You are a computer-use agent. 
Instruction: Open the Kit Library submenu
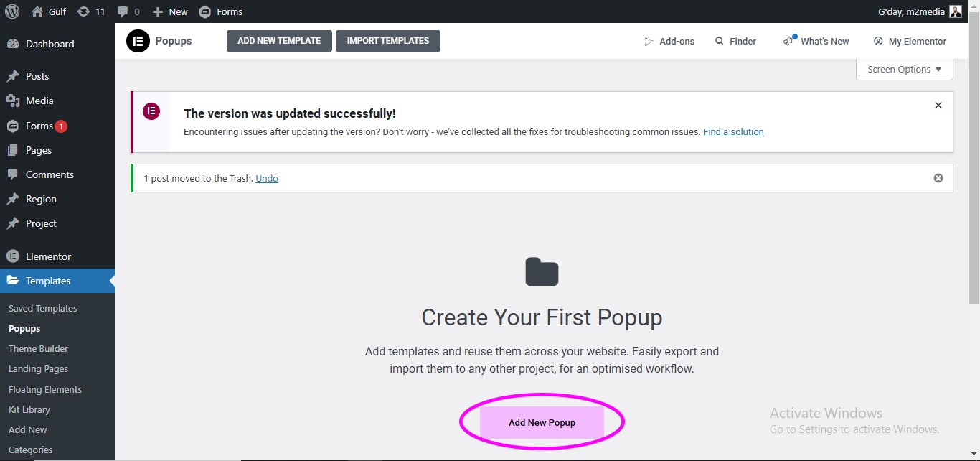point(29,409)
